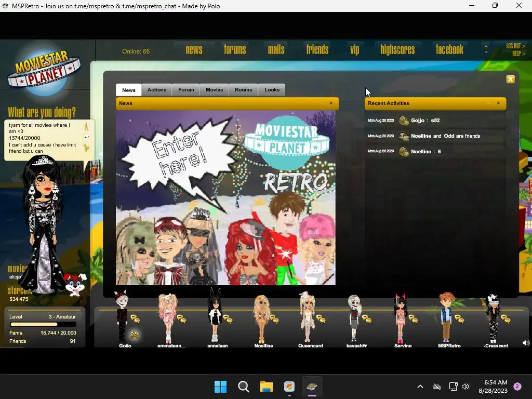Open chat bubbles icon next to emmateun_
Viewport: 532px width, 399px height.
click(x=181, y=319)
